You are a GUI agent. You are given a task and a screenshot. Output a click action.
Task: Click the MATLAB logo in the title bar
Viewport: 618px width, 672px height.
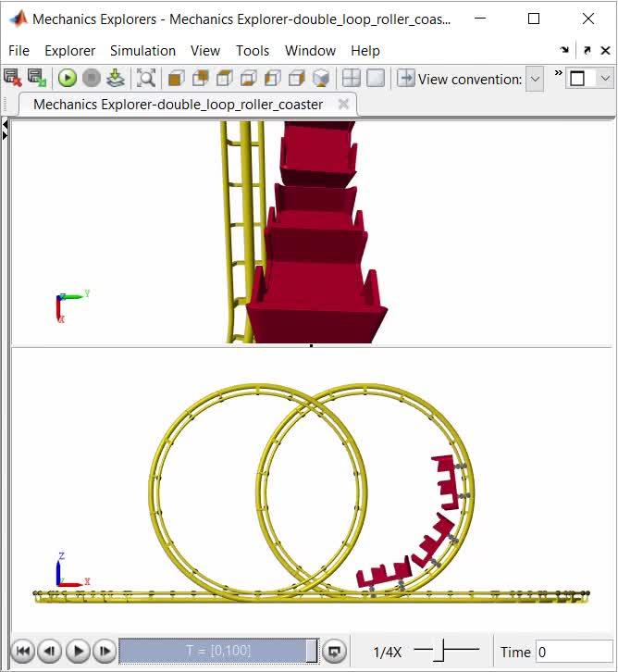[19, 19]
